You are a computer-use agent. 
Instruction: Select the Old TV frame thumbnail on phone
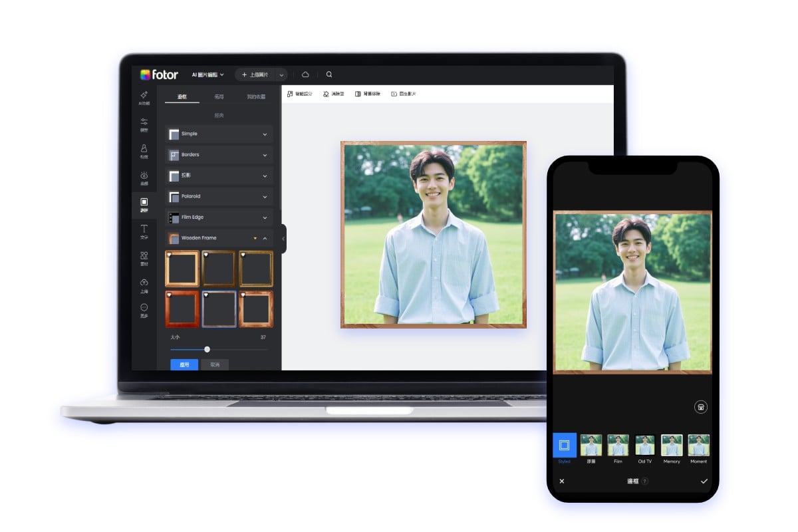point(644,446)
